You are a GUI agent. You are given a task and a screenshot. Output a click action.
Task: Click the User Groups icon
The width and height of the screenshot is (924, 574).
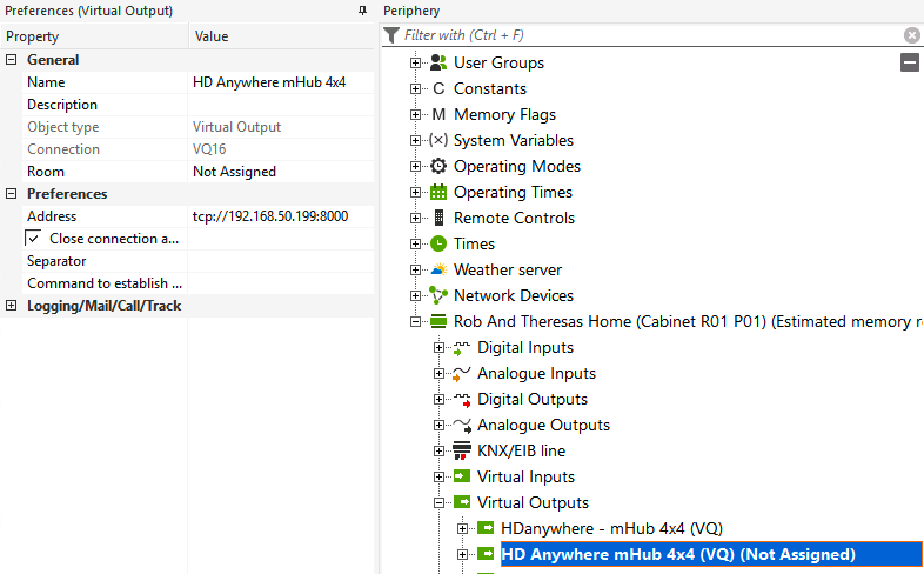point(438,62)
